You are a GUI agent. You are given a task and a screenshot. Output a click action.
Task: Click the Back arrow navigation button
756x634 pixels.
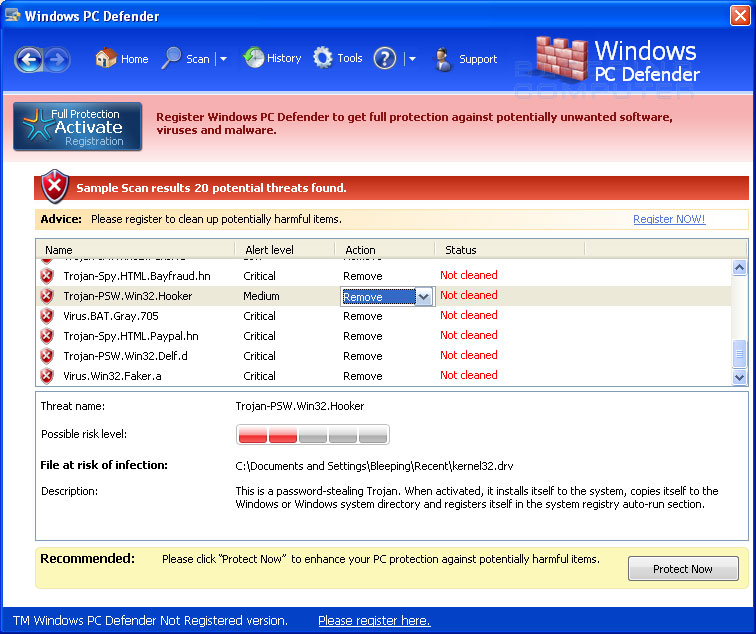[x=28, y=60]
